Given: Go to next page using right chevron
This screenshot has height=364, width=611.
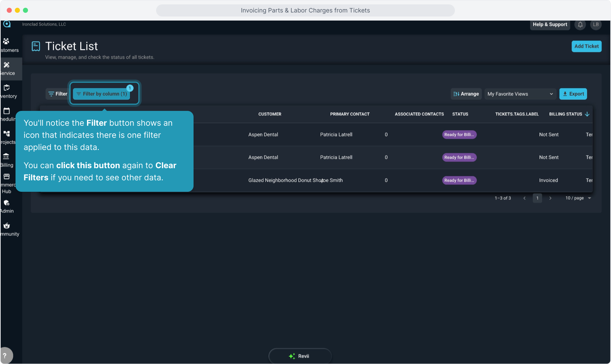Looking at the screenshot, I should pos(550,198).
